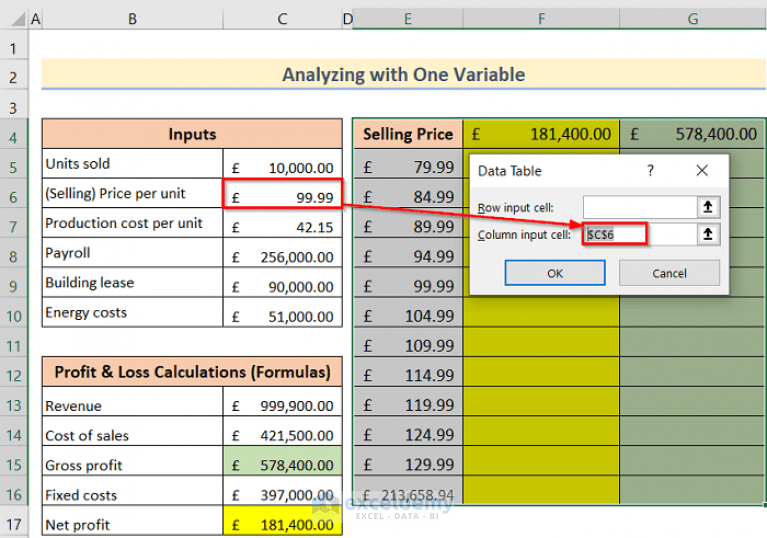Select the selling price 129.99 cell
767x538 pixels.
point(408,461)
